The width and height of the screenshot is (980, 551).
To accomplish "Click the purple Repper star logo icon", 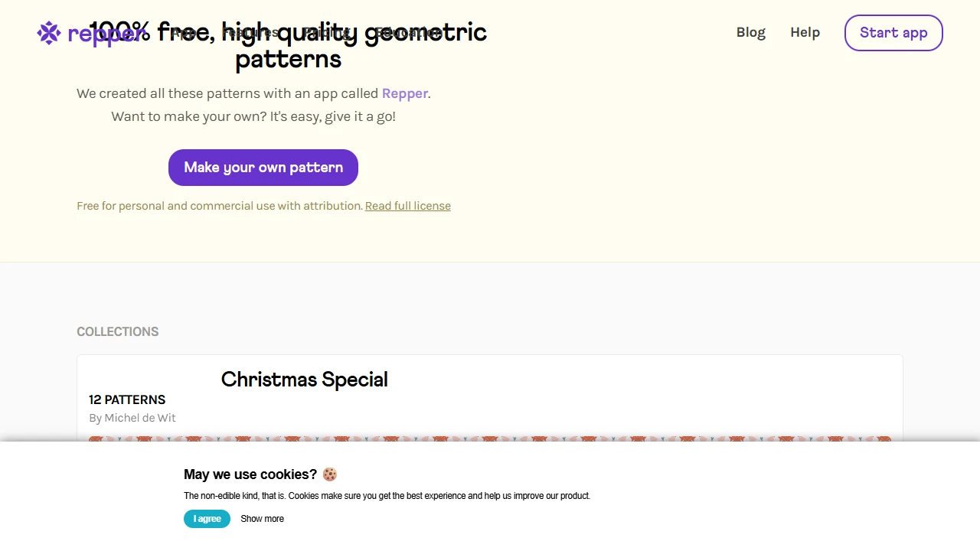I will [x=48, y=33].
